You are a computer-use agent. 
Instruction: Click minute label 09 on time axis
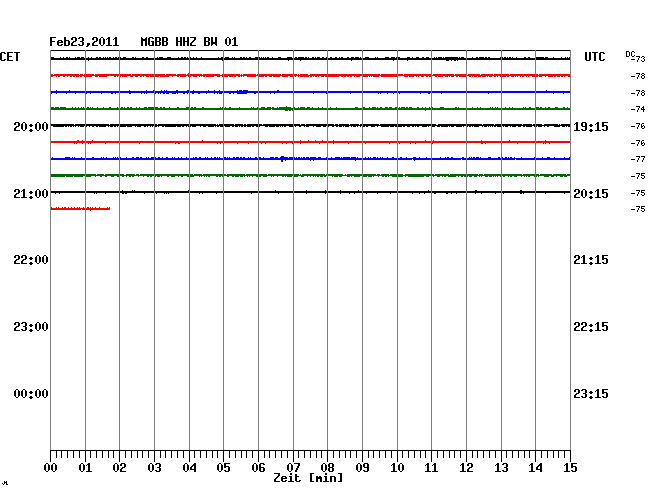pyautogui.click(x=362, y=468)
